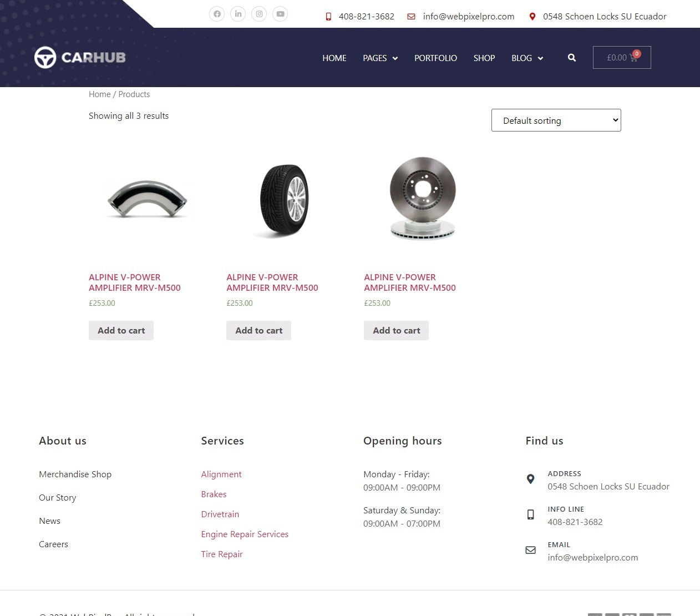Click the £253.00 price of the brake disc product

(x=377, y=303)
